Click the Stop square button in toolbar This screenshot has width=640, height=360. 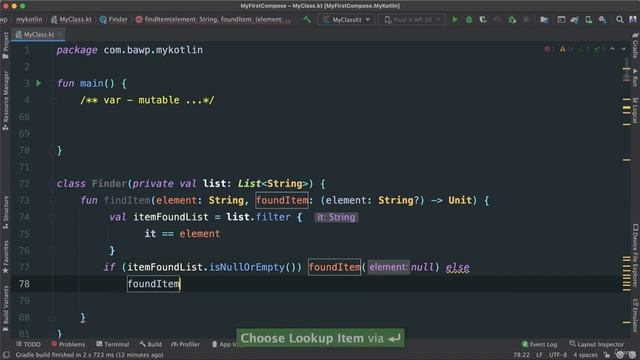(526, 20)
